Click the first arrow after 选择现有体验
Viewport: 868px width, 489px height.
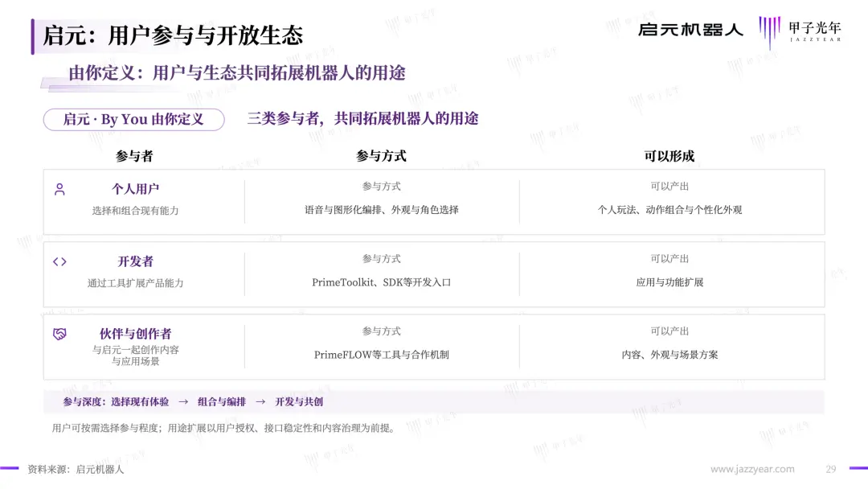(183, 401)
